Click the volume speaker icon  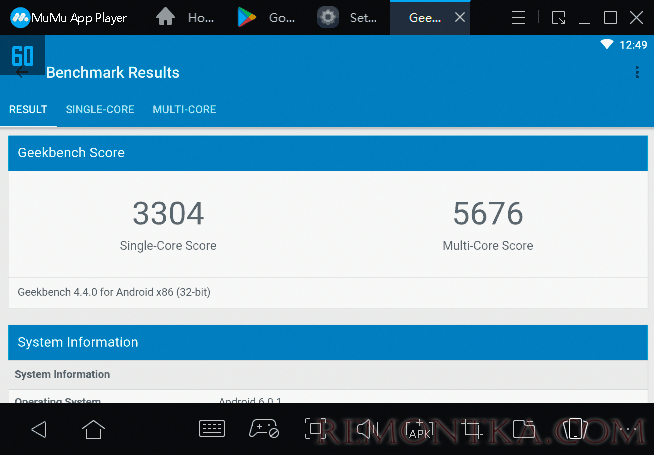click(x=367, y=429)
